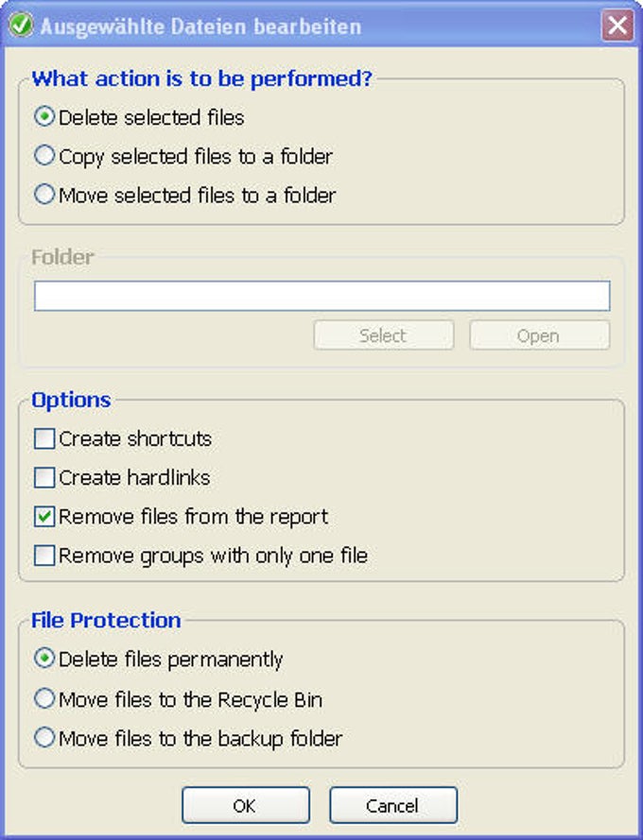Confirm with the OK button
This screenshot has width=643, height=840.
click(x=246, y=805)
